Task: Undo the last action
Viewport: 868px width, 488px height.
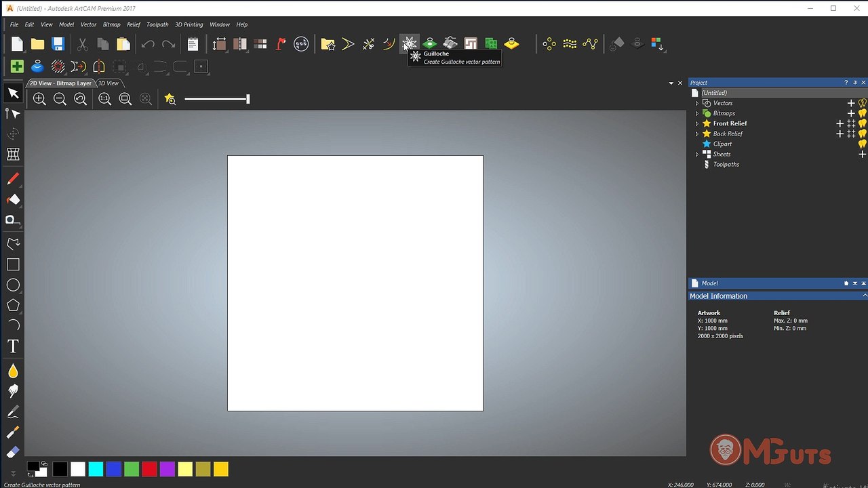Action: (148, 44)
